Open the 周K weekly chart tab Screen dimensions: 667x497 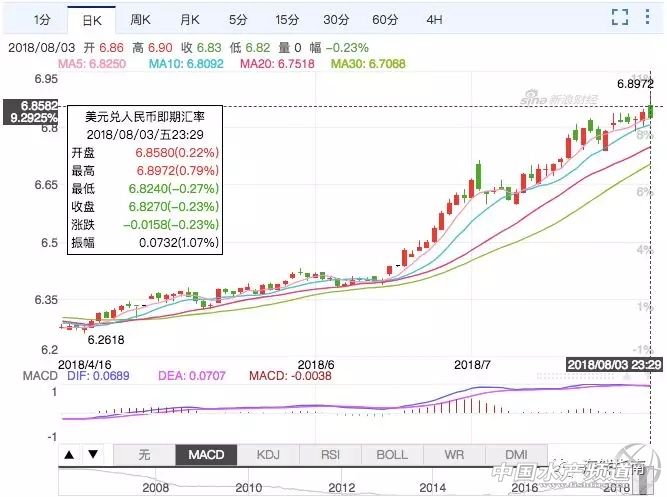140,19
